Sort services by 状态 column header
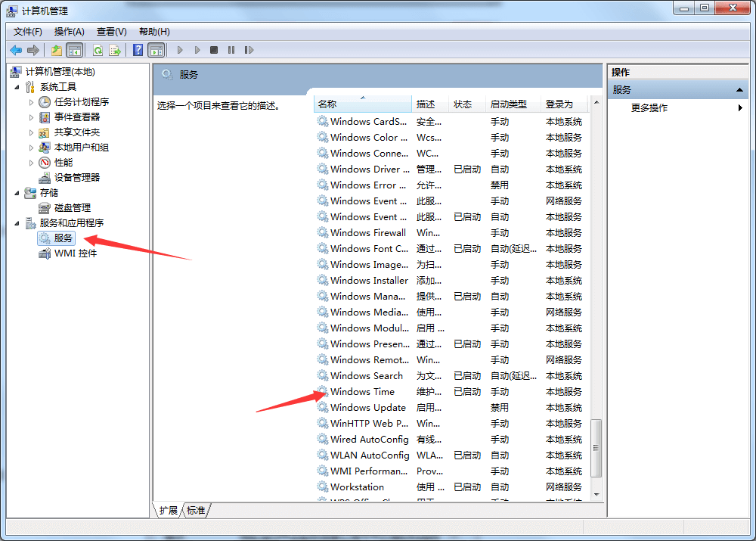 tap(468, 104)
